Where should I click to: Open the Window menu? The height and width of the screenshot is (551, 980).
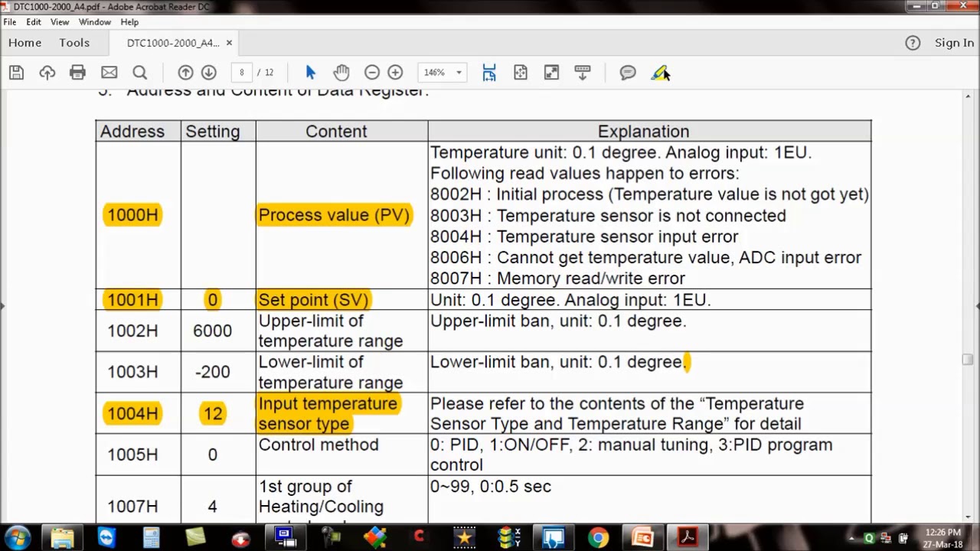tap(95, 22)
